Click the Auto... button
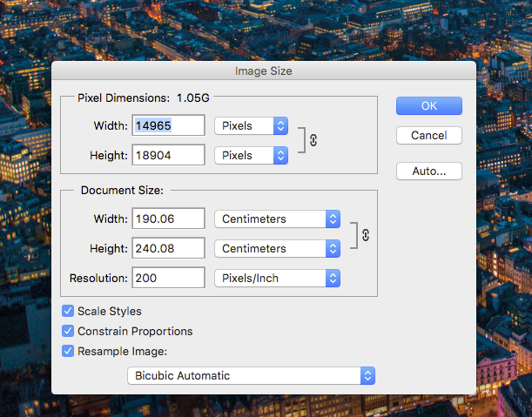Viewport: 532px width, 417px height. (428, 172)
